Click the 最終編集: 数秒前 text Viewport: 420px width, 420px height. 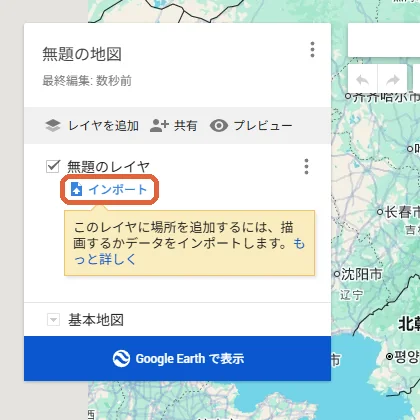(87, 81)
